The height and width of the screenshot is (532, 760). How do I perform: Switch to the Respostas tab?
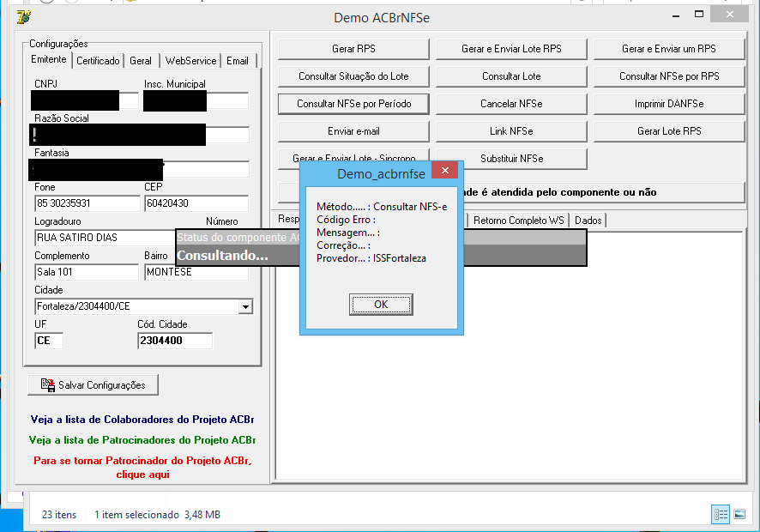288,219
